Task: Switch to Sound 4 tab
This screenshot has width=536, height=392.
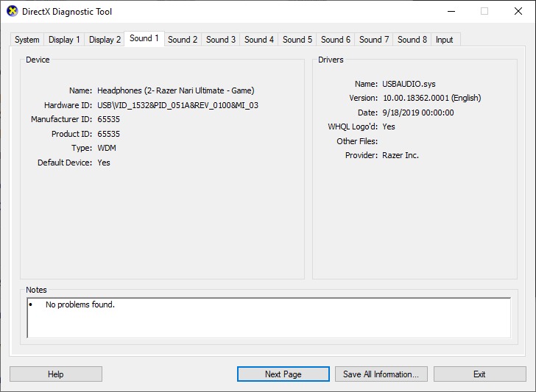Action: pyautogui.click(x=259, y=40)
